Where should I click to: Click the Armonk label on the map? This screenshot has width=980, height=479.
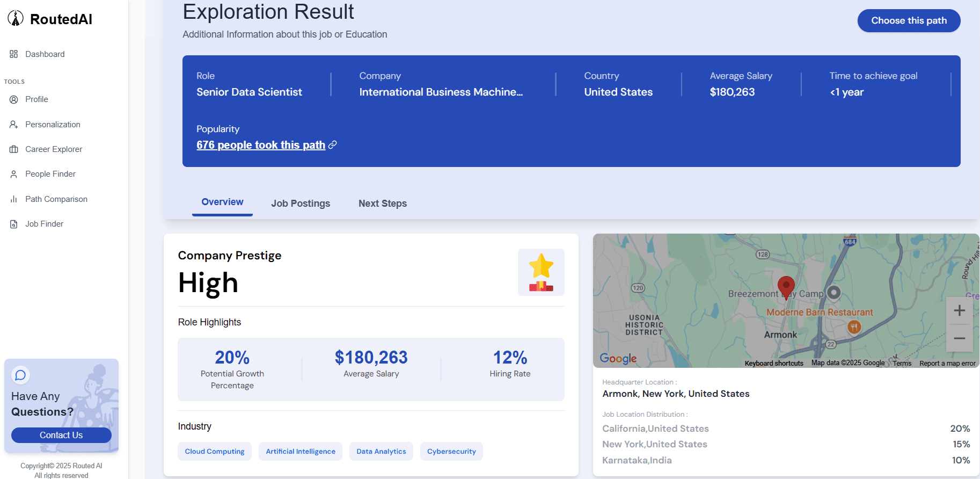780,335
